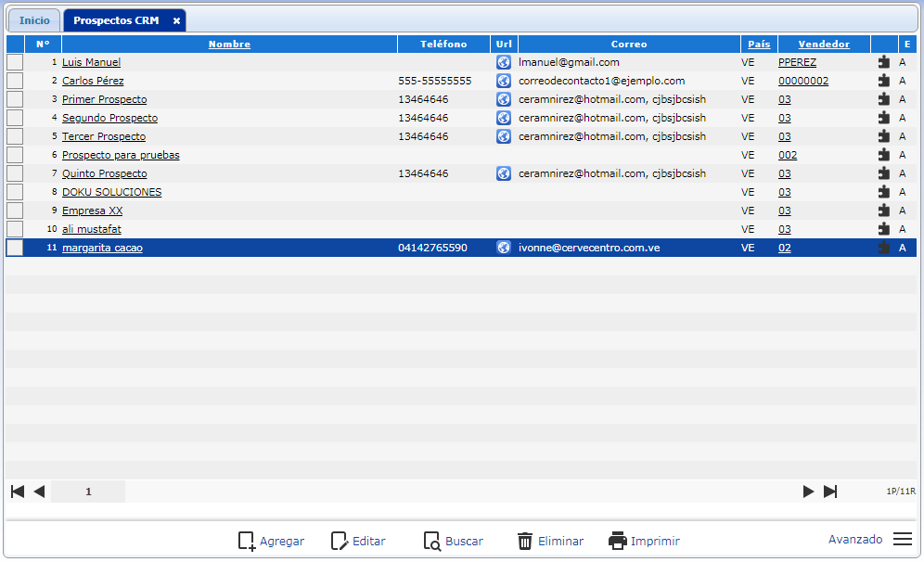This screenshot has width=924, height=562.
Task: Click the Editar button
Action: (x=358, y=541)
